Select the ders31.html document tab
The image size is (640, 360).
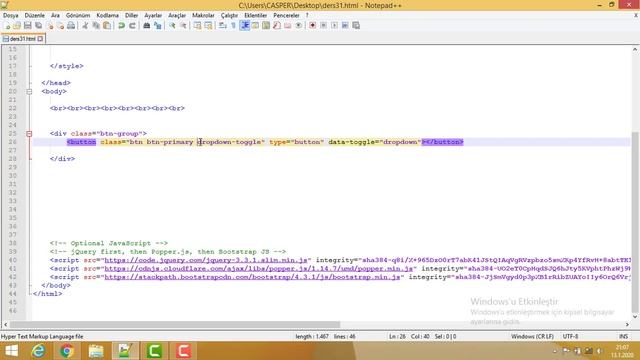click(22, 39)
